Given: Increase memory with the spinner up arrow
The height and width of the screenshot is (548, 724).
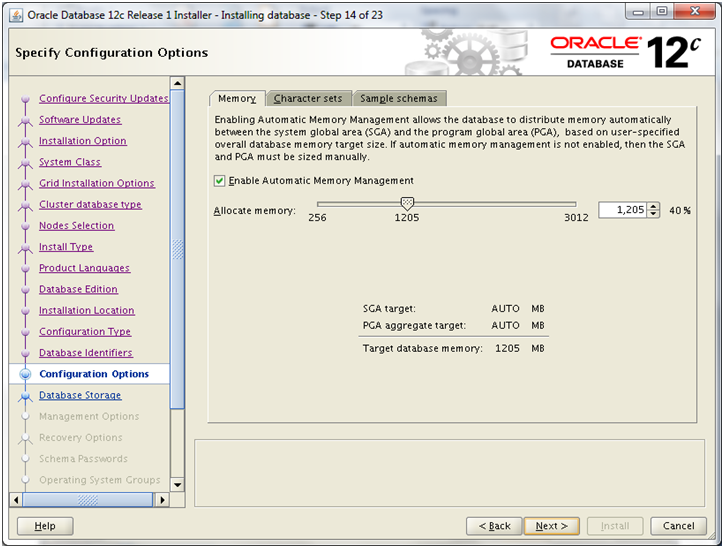Looking at the screenshot, I should pos(653,206).
